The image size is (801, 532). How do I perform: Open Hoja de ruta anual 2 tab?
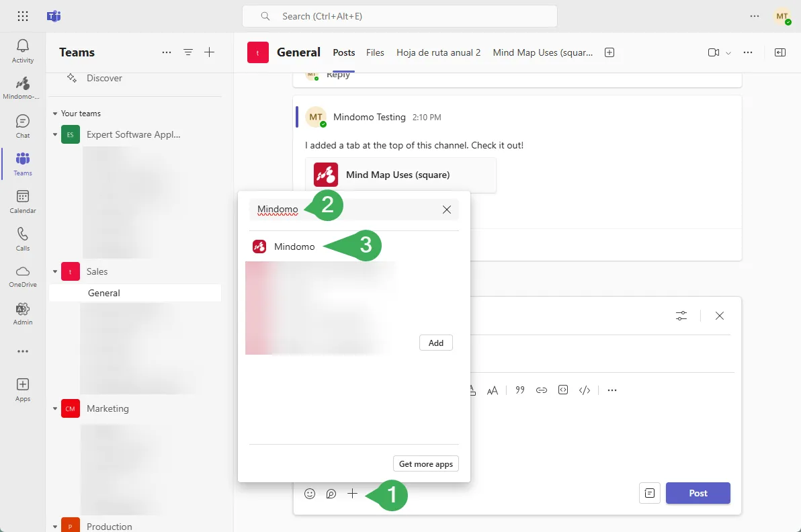[438, 52]
